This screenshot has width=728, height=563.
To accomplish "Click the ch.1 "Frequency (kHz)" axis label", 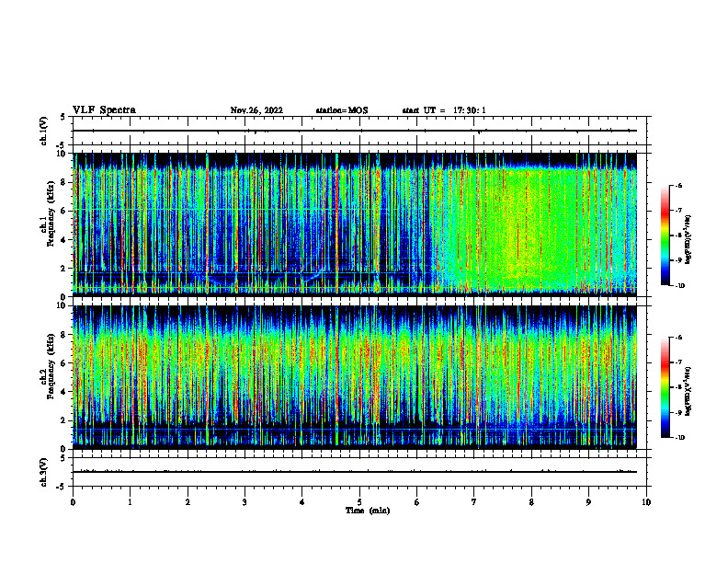I will 51,214.
